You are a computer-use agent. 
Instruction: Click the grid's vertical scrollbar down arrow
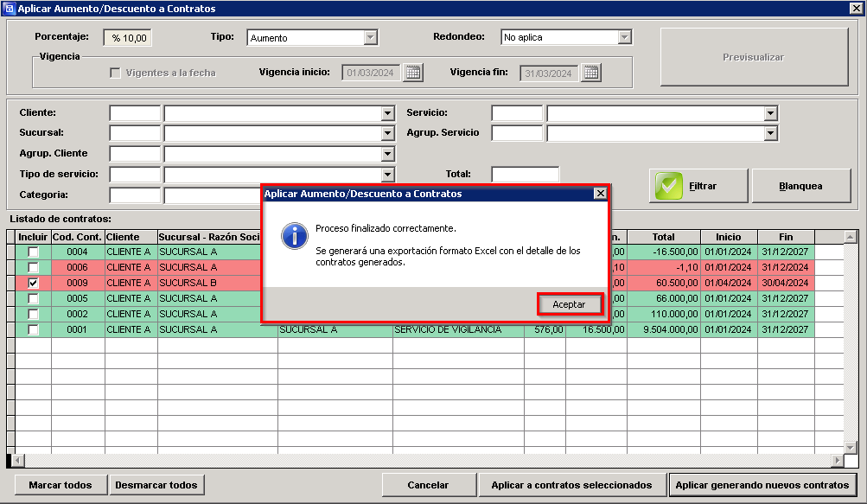(x=851, y=447)
